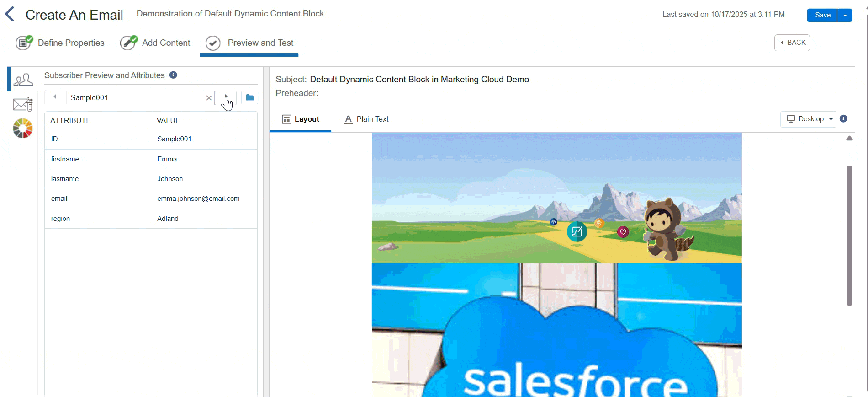Open the Subscriber Preview sidebar icon

pyautogui.click(x=23, y=80)
